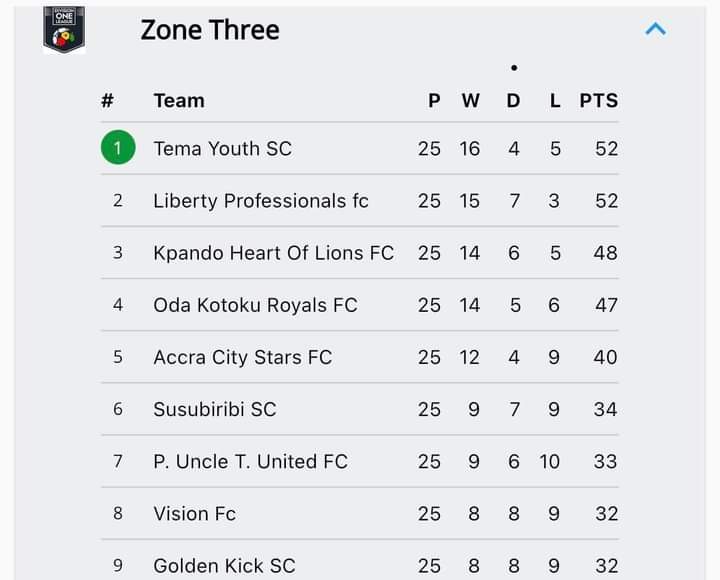This screenshot has width=720, height=580.
Task: Click the # rank column header
Action: [107, 101]
